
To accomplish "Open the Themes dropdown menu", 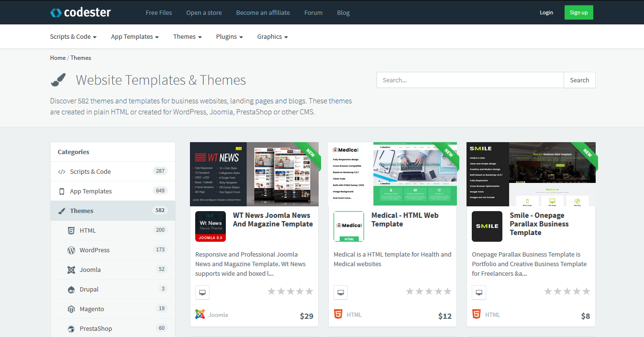I will pos(187,36).
